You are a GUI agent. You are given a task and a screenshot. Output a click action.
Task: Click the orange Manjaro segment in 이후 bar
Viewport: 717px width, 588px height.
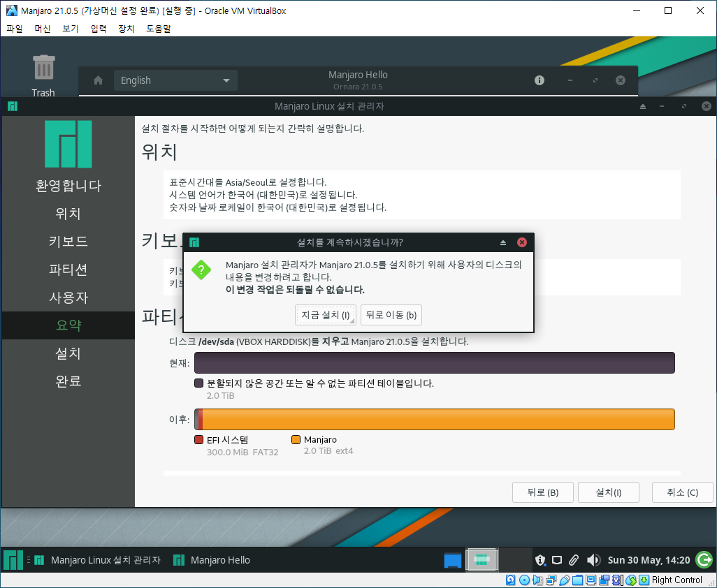pyautogui.click(x=439, y=420)
